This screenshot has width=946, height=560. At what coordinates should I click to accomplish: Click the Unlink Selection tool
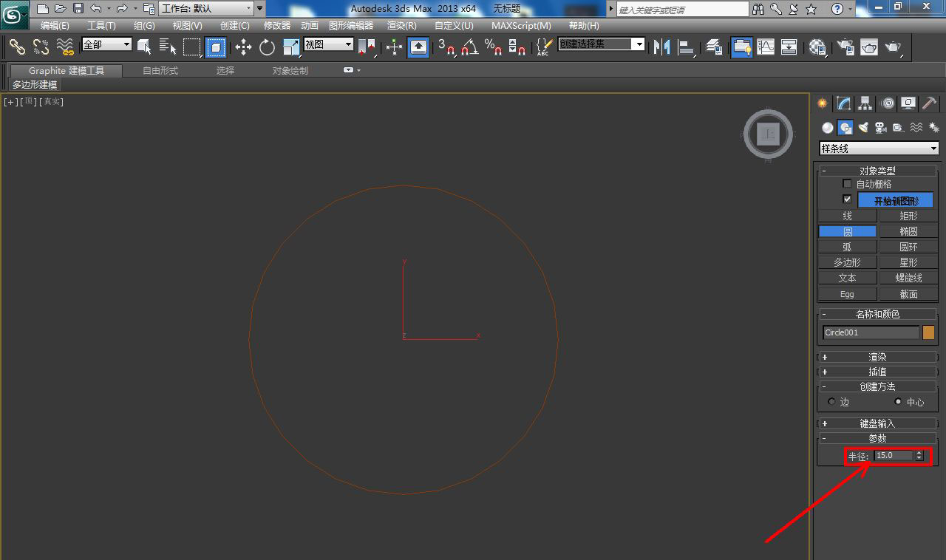point(41,47)
